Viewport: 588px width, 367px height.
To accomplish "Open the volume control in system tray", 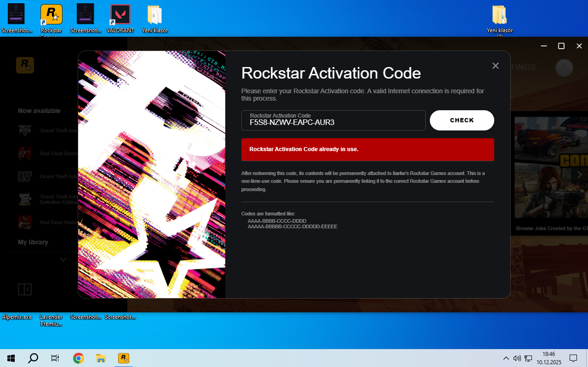I will tap(517, 358).
